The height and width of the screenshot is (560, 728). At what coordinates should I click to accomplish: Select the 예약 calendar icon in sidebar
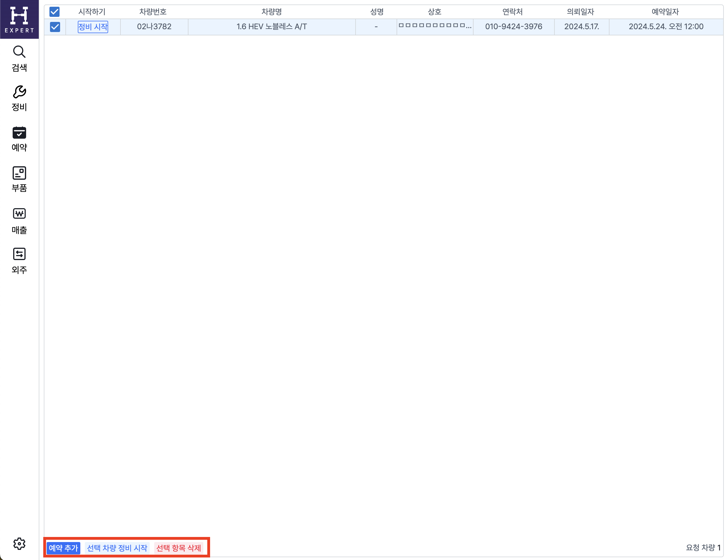click(x=19, y=133)
